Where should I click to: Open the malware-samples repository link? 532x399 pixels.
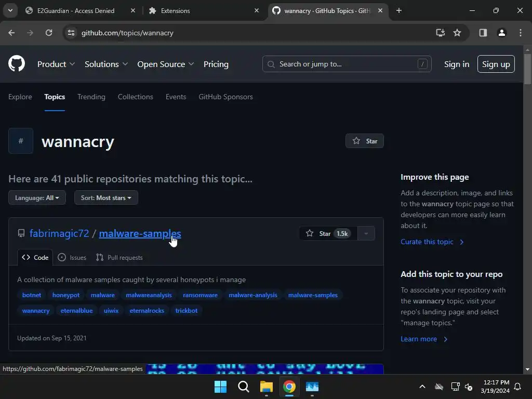[x=140, y=233]
